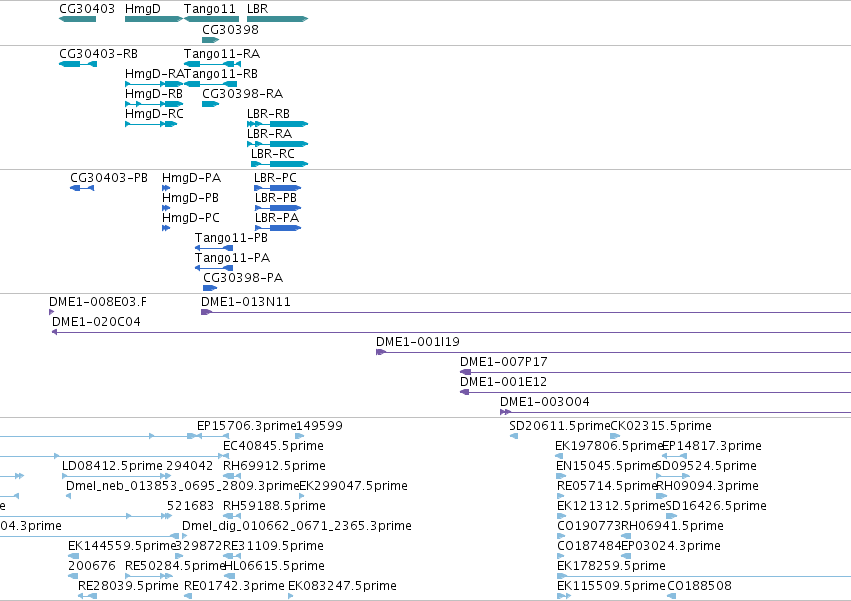The width and height of the screenshot is (851, 601).
Task: Select the RE50284.5prime EST
Action: tap(149, 576)
